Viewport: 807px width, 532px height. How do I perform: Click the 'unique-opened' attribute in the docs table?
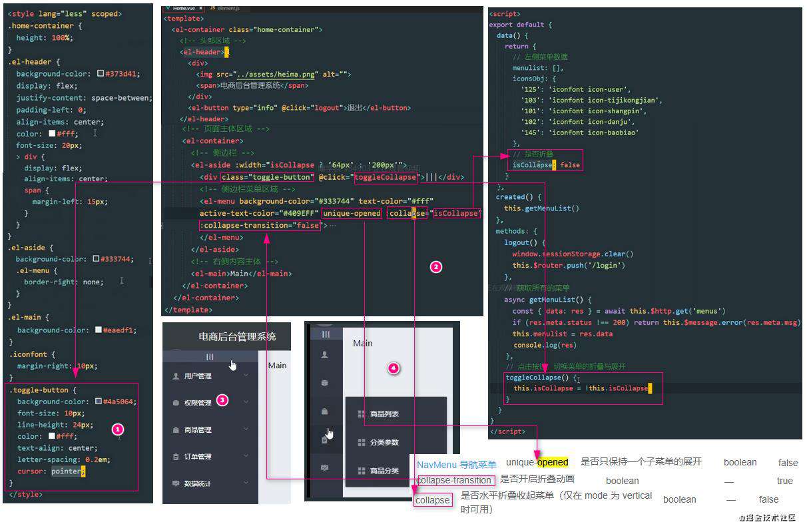coord(537,462)
